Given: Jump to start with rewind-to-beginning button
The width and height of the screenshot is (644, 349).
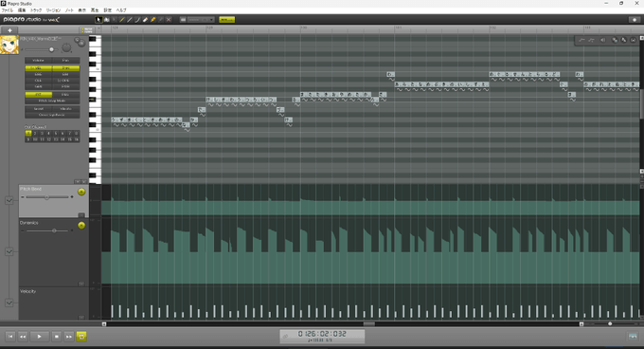Looking at the screenshot, I should [10, 337].
